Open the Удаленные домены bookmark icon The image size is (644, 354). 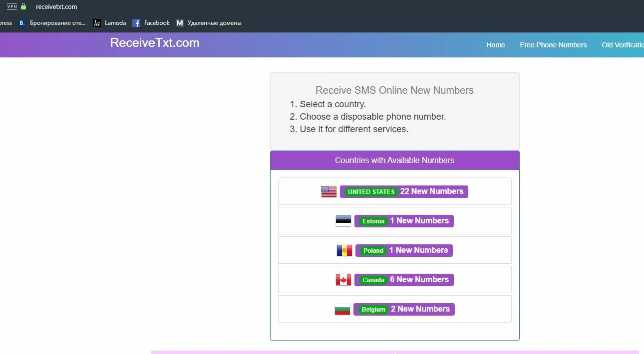tap(180, 23)
